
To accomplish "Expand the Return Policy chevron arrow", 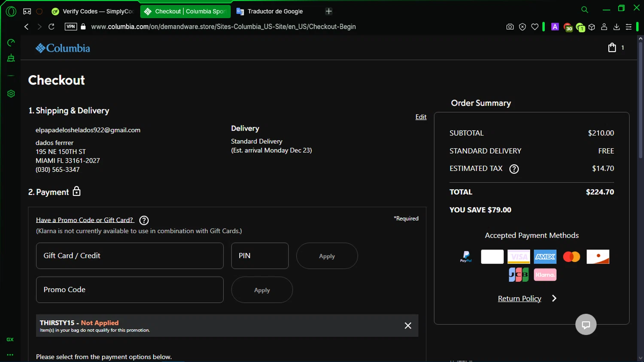I will (x=554, y=298).
